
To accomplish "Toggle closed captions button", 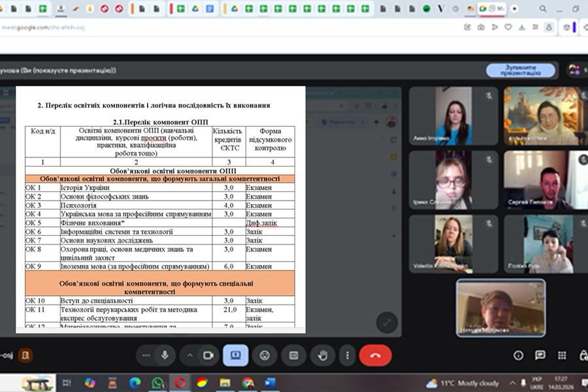I will coord(294,355).
